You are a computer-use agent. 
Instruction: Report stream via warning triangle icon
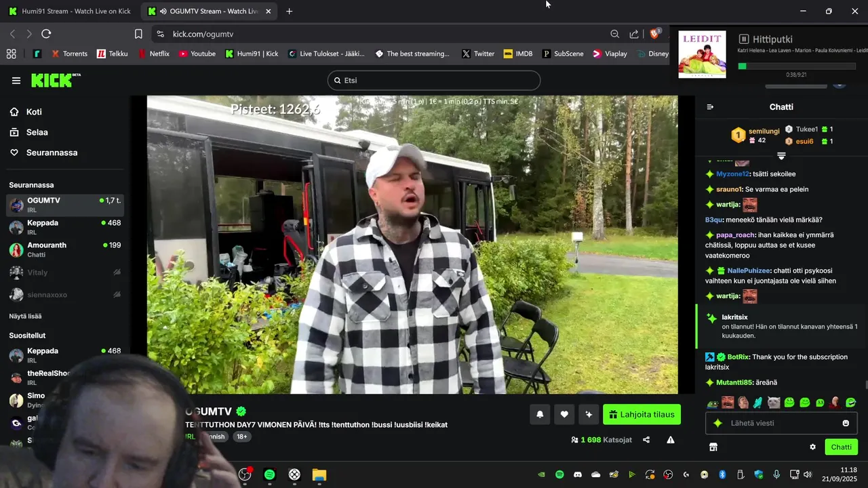[x=671, y=440]
